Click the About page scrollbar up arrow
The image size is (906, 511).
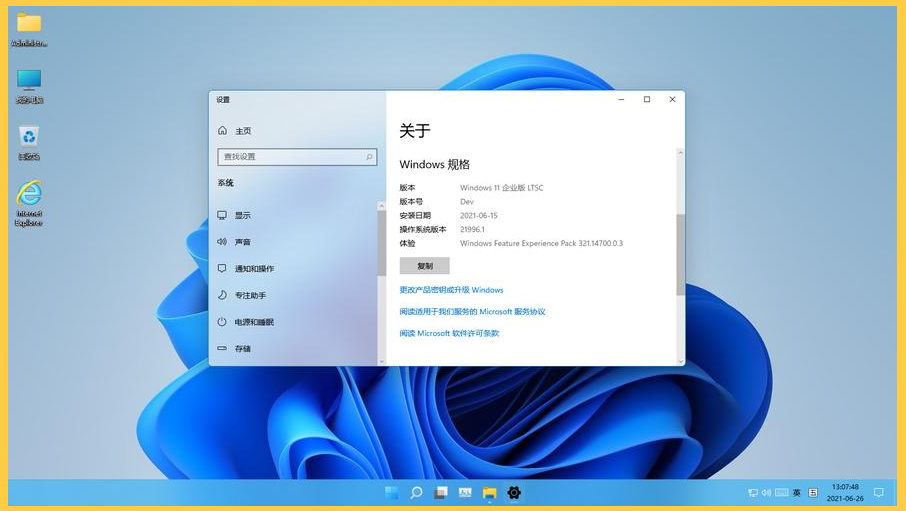coord(680,153)
